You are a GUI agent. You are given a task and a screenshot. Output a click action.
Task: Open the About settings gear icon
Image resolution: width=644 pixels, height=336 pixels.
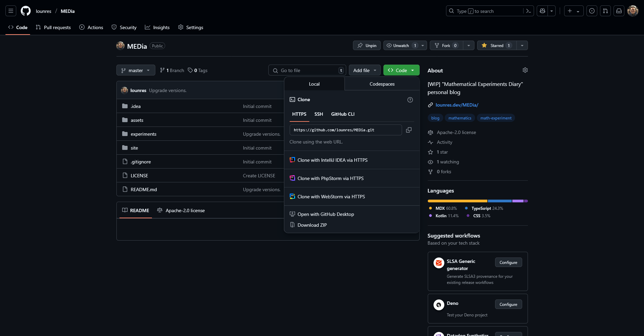point(525,70)
